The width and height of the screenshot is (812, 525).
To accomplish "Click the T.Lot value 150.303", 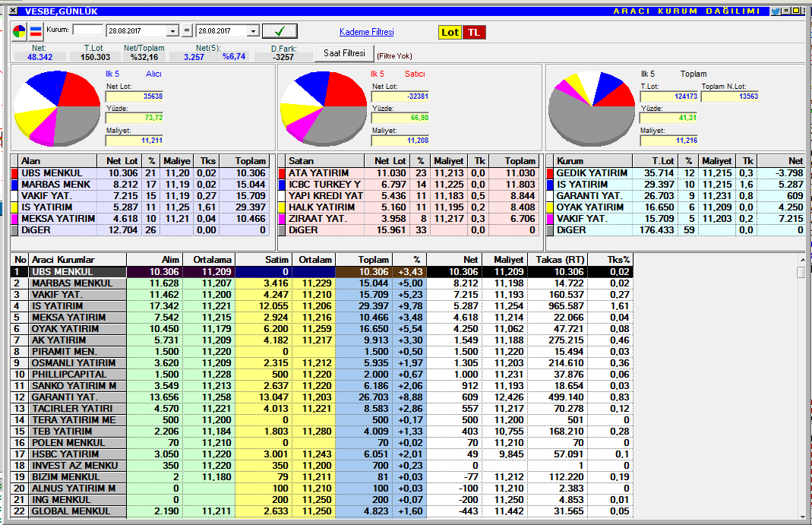I will (x=95, y=57).
